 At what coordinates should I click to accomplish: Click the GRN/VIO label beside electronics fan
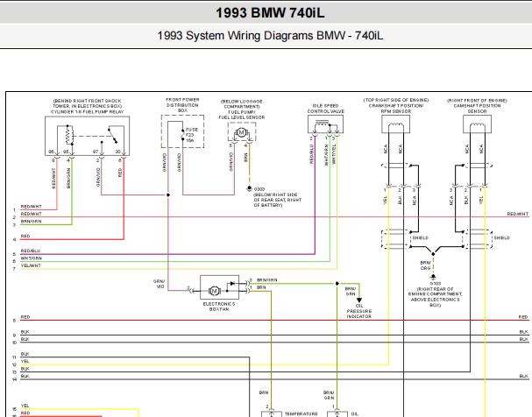(159, 284)
